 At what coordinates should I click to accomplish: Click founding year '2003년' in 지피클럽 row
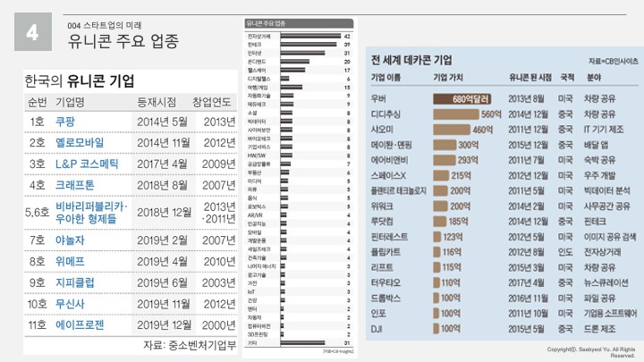pyautogui.click(x=219, y=282)
